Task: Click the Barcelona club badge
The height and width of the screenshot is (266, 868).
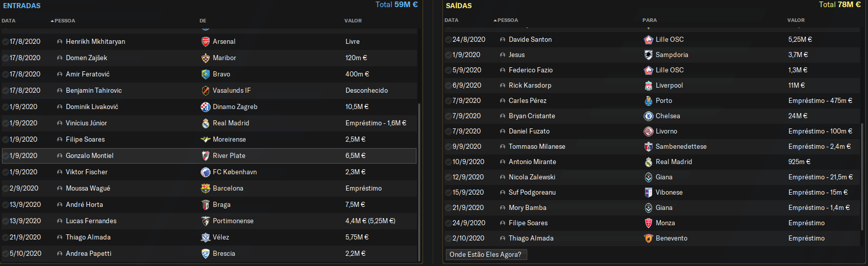Action: [205, 189]
